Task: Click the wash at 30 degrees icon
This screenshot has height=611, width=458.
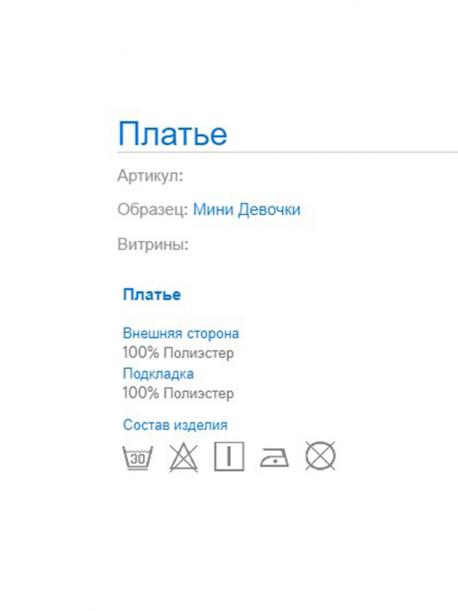Action: click(x=138, y=457)
